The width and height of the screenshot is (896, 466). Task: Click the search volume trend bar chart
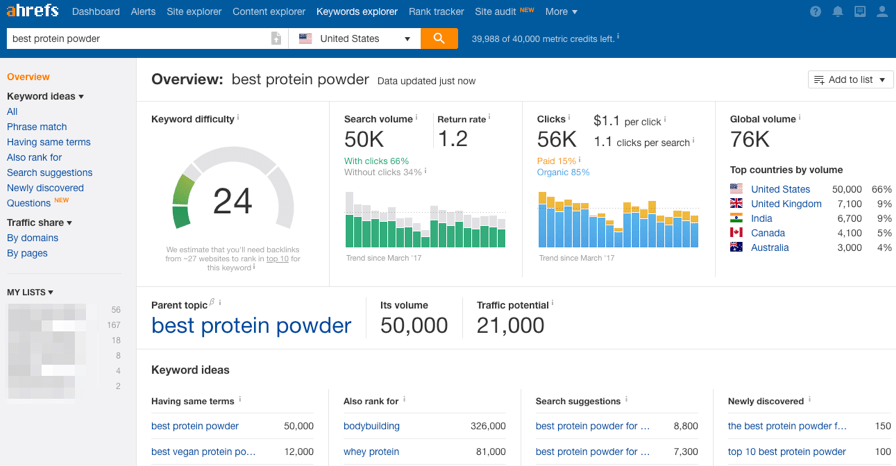coord(425,220)
